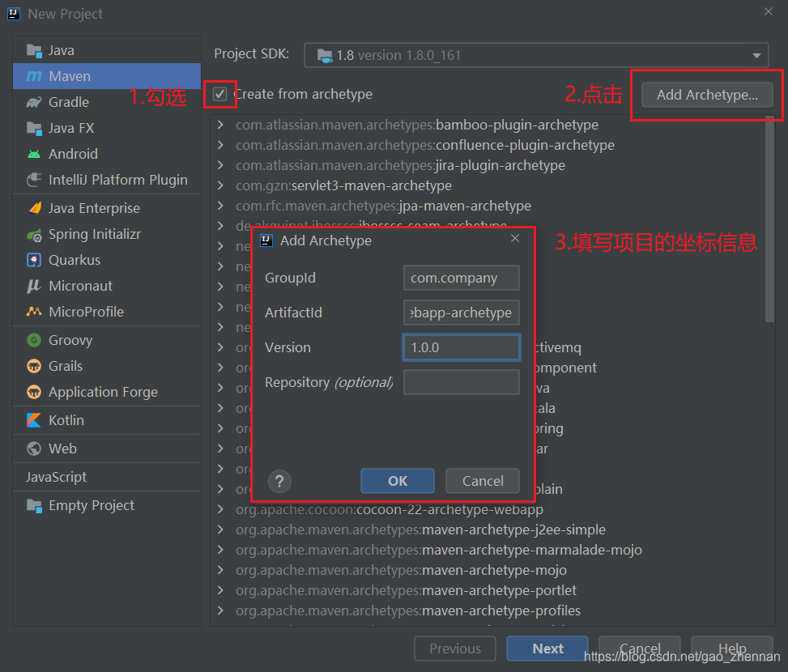
Task: Select the Gradle project type icon
Action: [x=34, y=102]
